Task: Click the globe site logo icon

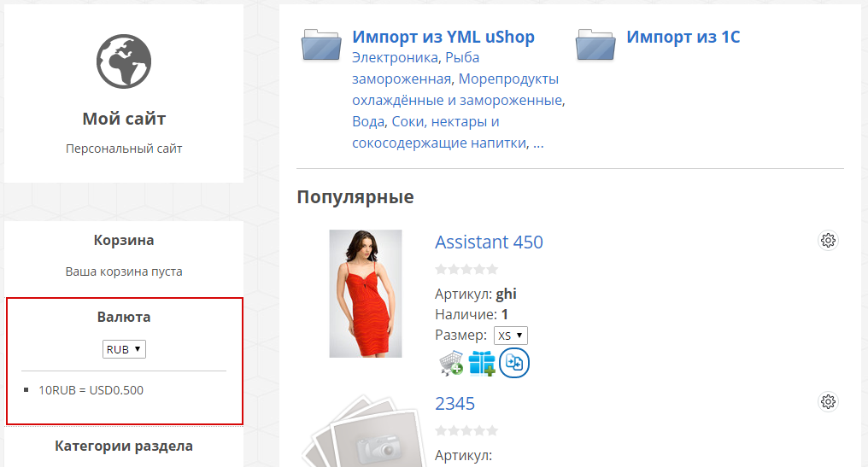Action: click(x=124, y=60)
